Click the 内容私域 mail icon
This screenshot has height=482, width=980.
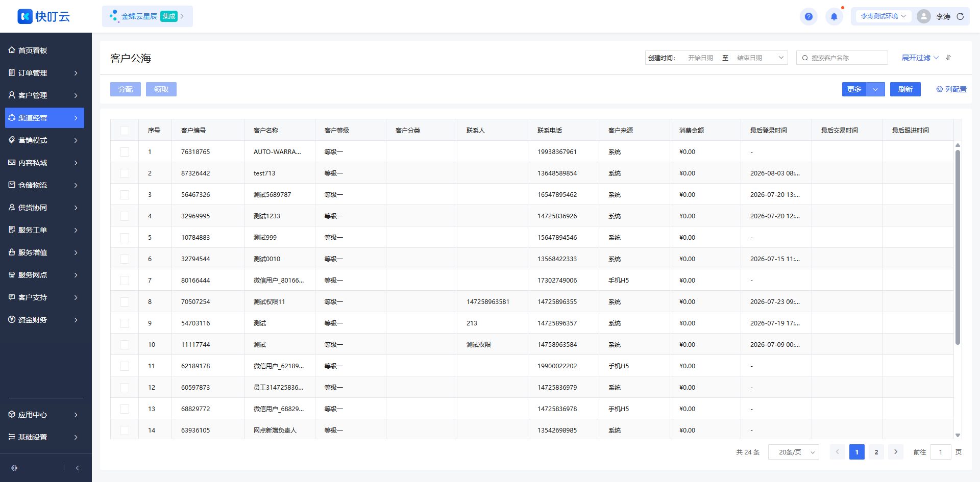tap(12, 162)
